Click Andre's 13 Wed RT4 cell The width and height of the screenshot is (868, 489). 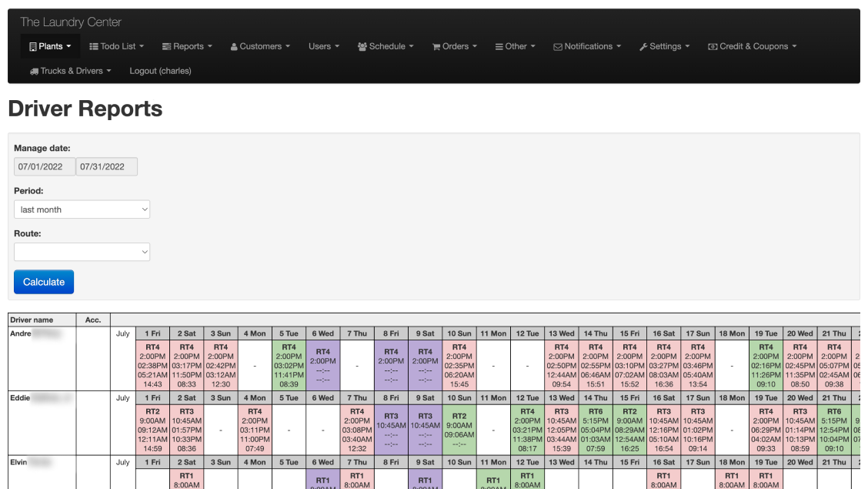pos(561,366)
